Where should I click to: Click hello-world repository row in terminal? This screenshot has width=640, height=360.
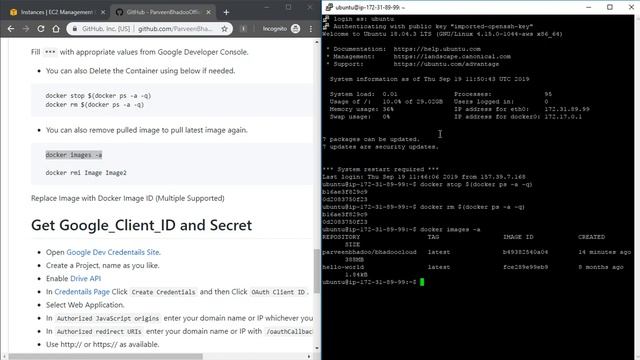click(473, 267)
